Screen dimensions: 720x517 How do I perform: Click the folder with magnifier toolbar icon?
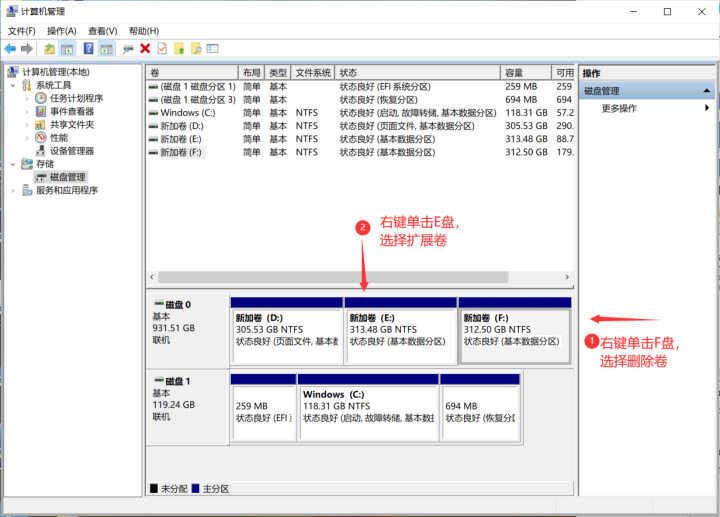(196, 48)
